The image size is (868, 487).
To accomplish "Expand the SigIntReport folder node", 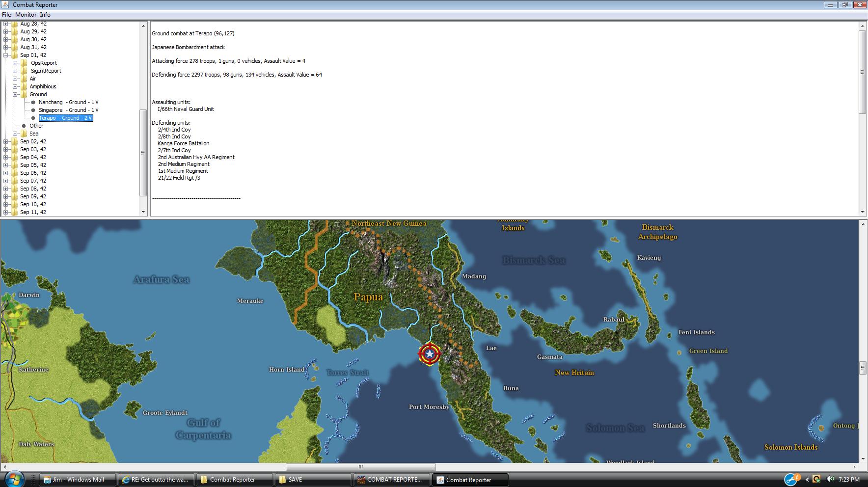I will point(15,71).
